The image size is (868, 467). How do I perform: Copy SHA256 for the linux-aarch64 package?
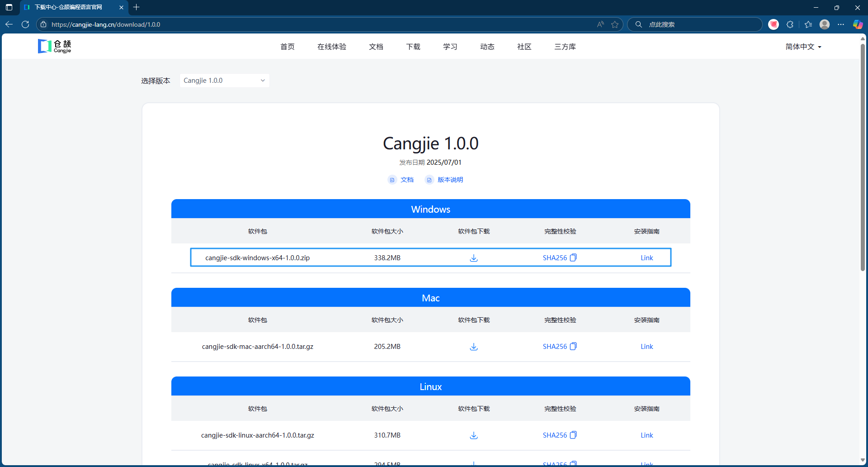(x=573, y=435)
